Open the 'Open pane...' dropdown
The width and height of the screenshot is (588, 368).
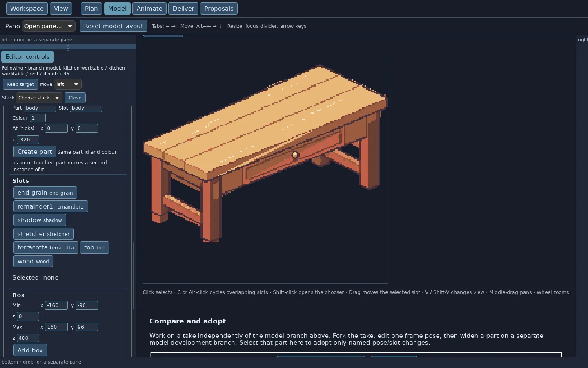(x=49, y=26)
